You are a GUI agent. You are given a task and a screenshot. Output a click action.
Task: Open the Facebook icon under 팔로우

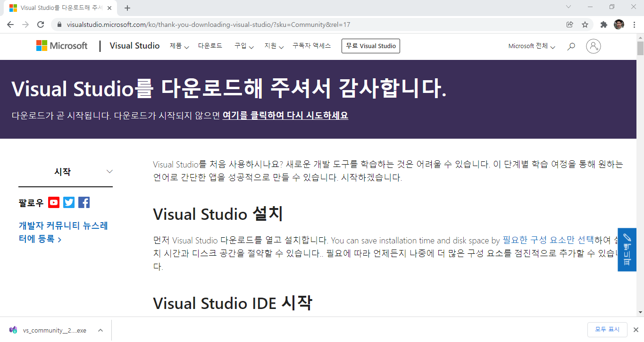pyautogui.click(x=84, y=202)
